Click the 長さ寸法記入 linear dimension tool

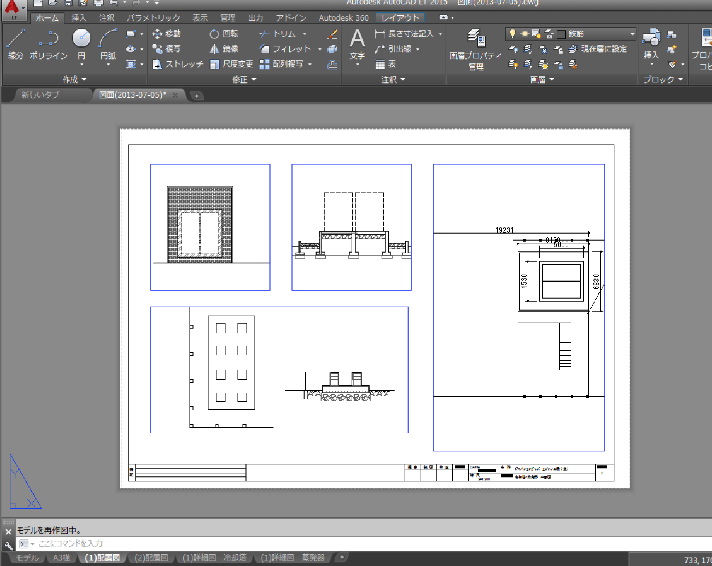[x=404, y=34]
